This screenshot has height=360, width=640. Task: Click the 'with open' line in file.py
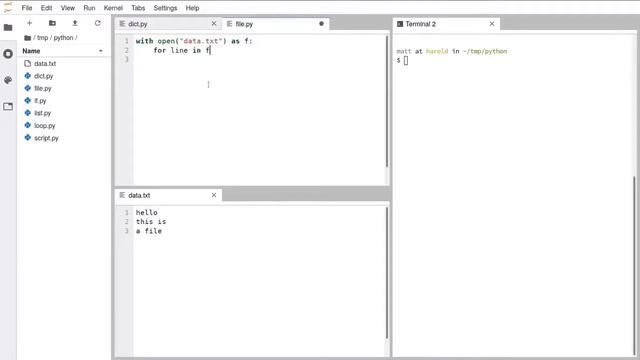pos(194,41)
